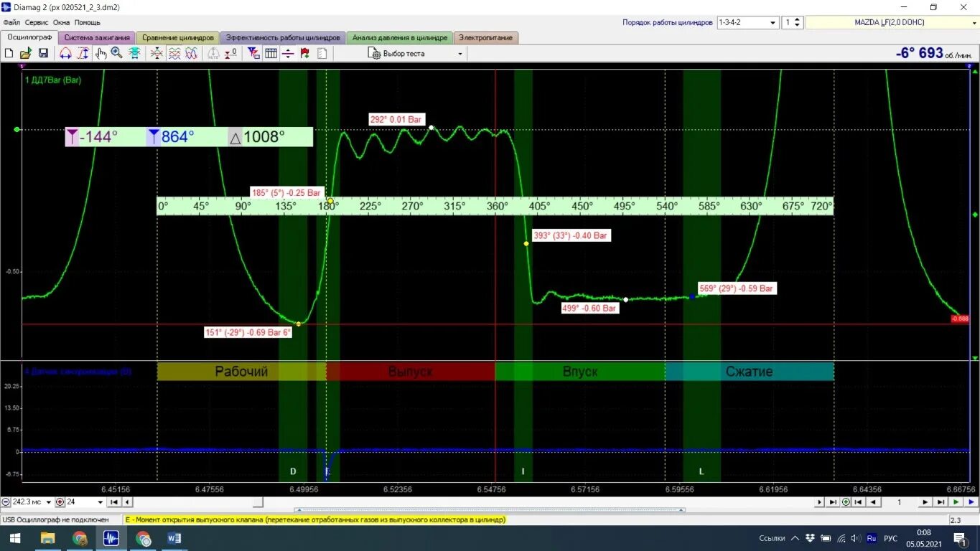Select the 569° (29°) -0.59 Bar marker label
Viewport: 980px width, 551px height.
click(737, 288)
